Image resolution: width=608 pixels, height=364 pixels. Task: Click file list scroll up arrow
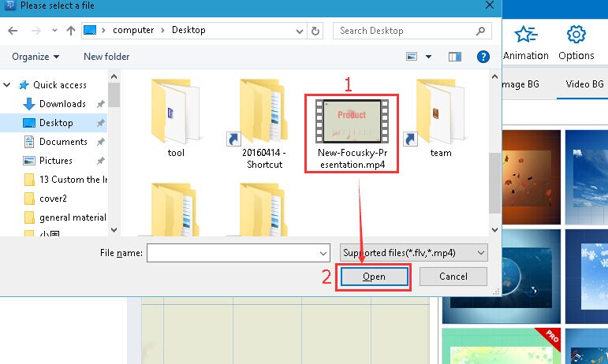[494, 76]
